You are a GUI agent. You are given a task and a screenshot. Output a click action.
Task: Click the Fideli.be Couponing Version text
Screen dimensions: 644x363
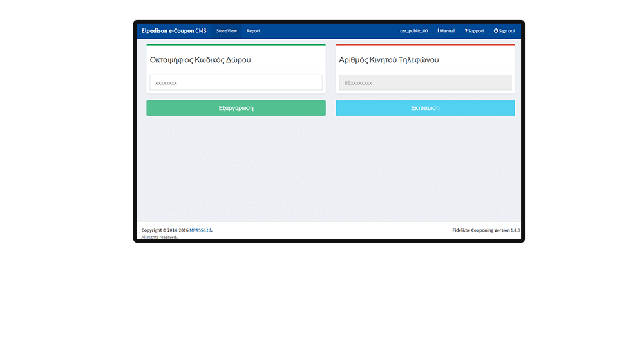[x=480, y=230]
